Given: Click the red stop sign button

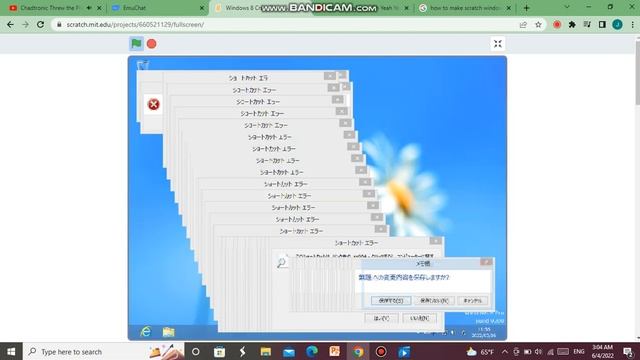Looking at the screenshot, I should (151, 44).
